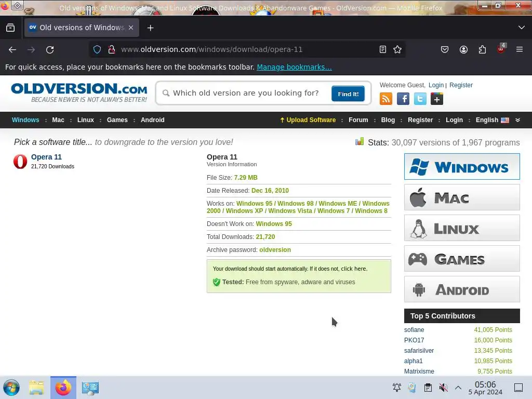Click the muted volume tray icon

click(x=443, y=387)
